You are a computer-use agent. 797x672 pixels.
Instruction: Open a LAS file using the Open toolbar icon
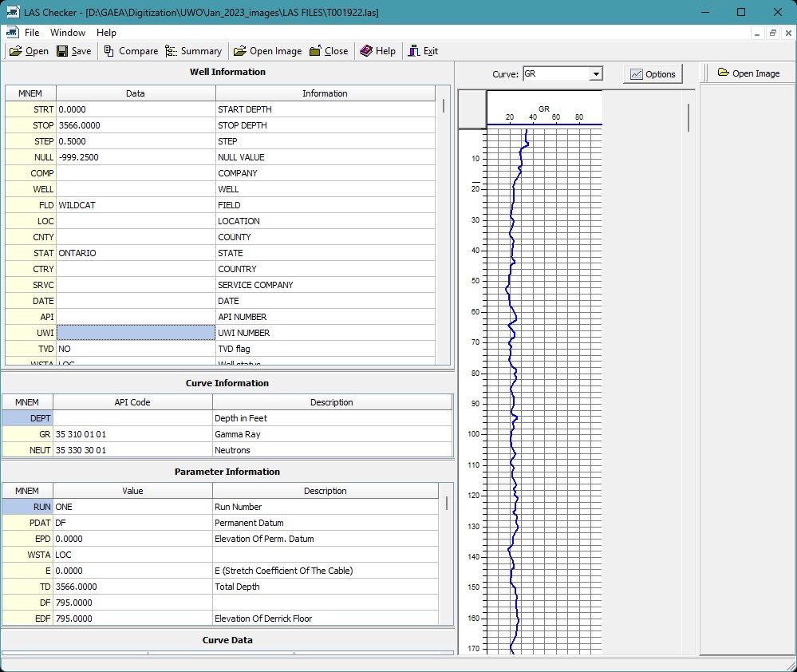click(28, 50)
